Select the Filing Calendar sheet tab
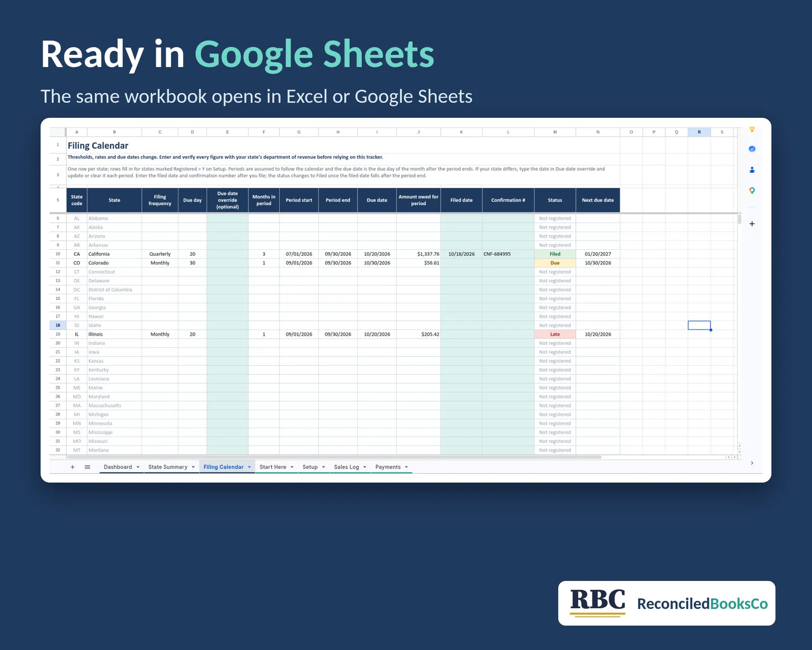 click(x=223, y=467)
